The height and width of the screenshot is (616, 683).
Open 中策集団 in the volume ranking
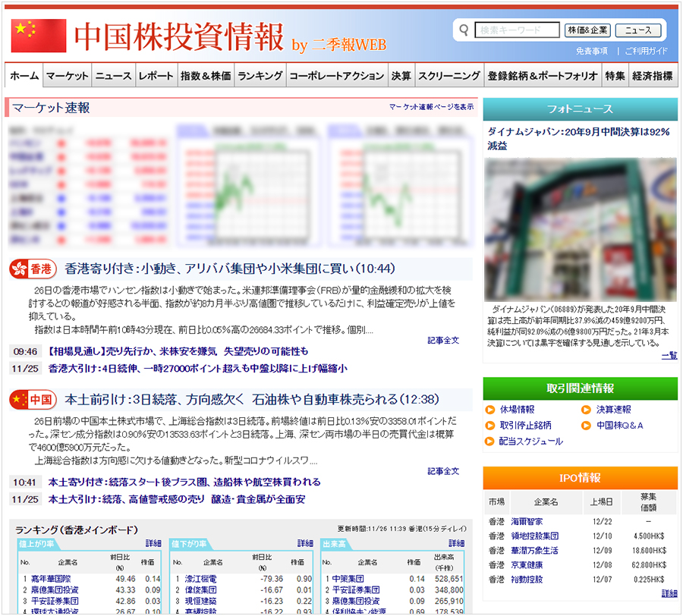point(348,579)
